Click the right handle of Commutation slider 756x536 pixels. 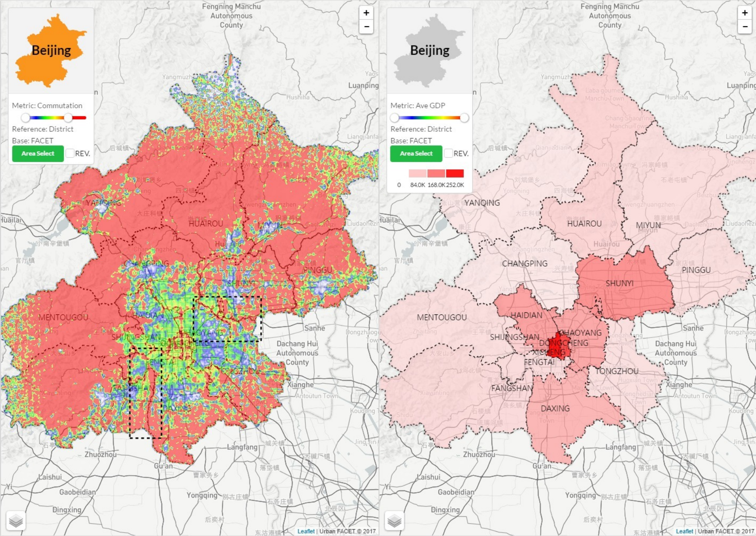point(68,118)
